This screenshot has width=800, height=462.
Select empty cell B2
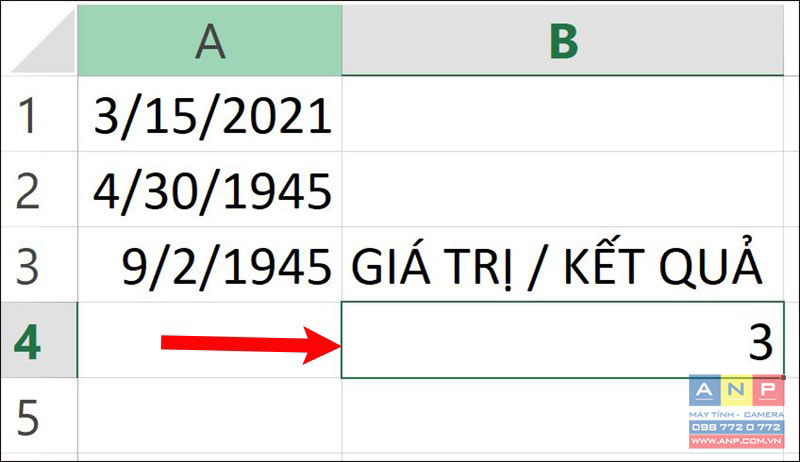pyautogui.click(x=563, y=189)
